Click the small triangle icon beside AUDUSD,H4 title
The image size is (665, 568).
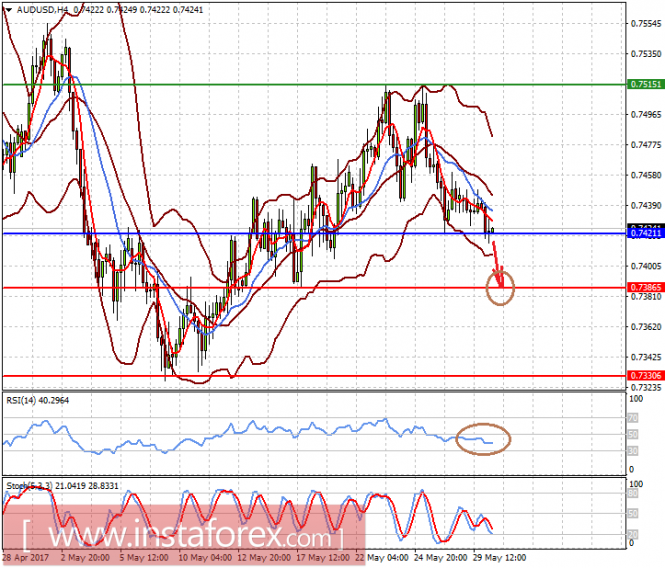(7, 10)
